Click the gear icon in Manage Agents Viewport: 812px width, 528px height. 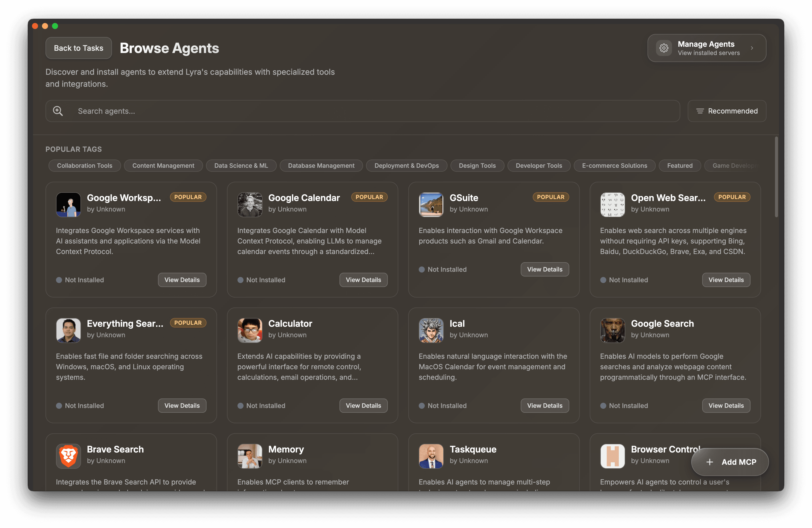pyautogui.click(x=664, y=48)
